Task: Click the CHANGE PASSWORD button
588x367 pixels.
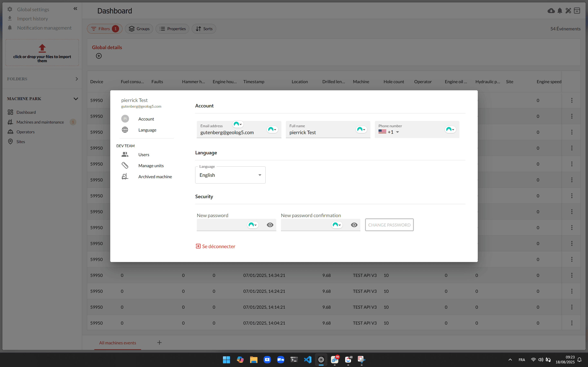Action: coord(389,225)
